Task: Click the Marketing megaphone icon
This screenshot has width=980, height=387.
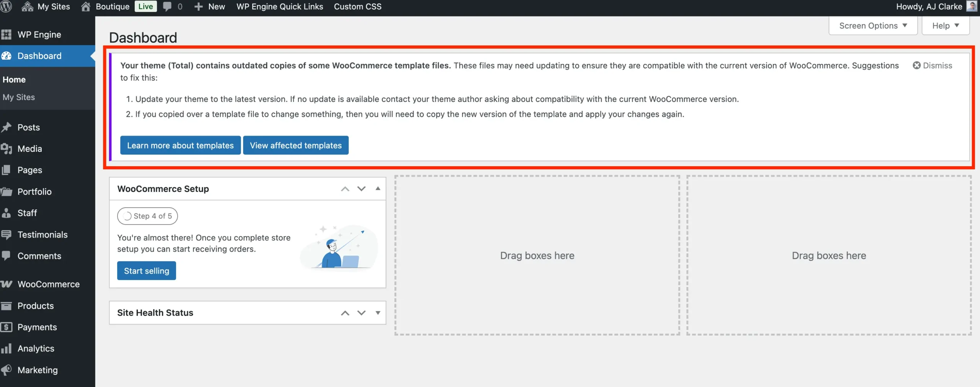Action: pyautogui.click(x=6, y=370)
